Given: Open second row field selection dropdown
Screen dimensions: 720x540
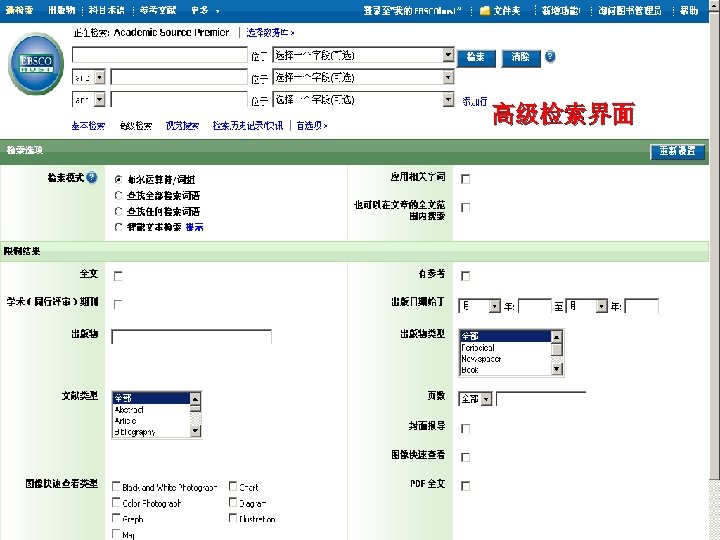Looking at the screenshot, I should [364, 77].
